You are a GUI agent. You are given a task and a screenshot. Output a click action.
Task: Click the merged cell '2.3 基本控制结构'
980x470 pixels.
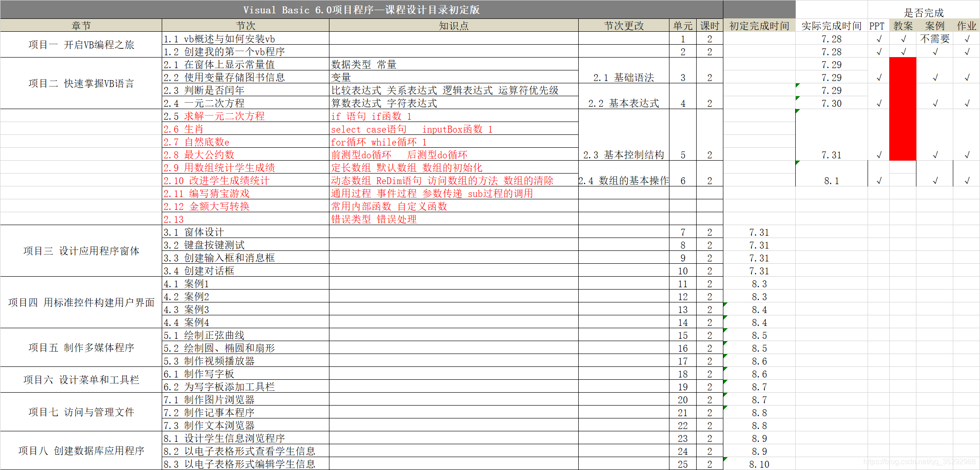click(x=624, y=135)
